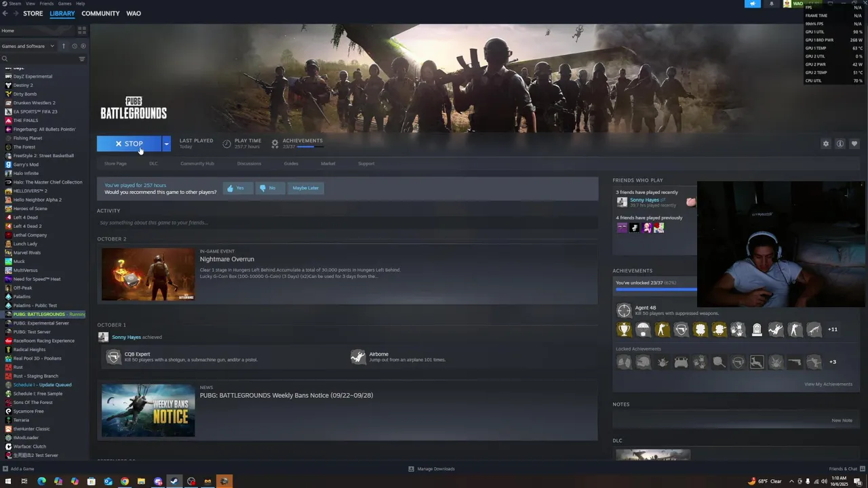Open the STORE tab
The image size is (868, 488).
click(33, 14)
